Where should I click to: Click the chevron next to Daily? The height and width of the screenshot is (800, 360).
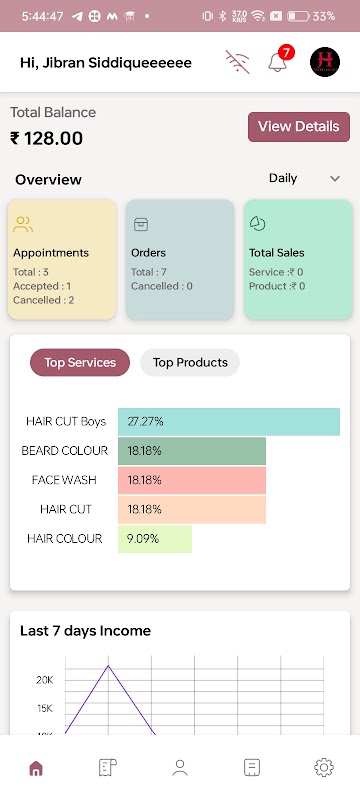pyautogui.click(x=335, y=179)
